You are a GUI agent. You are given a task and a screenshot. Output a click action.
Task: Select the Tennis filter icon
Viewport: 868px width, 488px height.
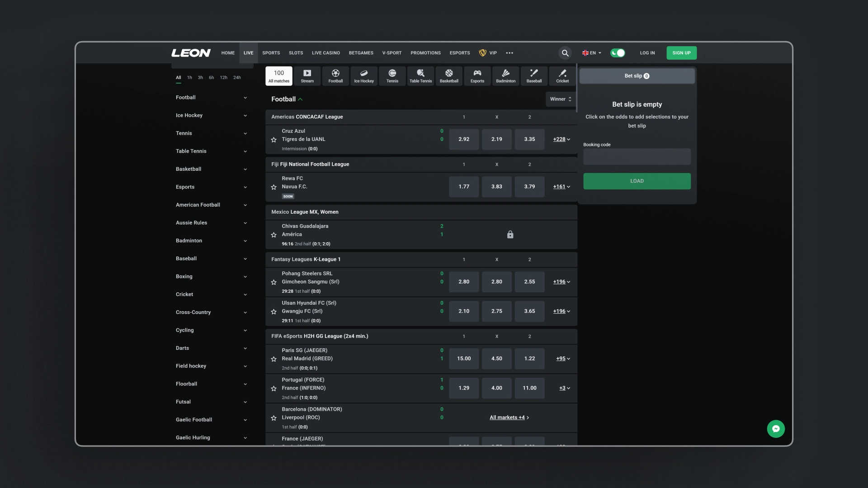coord(392,76)
